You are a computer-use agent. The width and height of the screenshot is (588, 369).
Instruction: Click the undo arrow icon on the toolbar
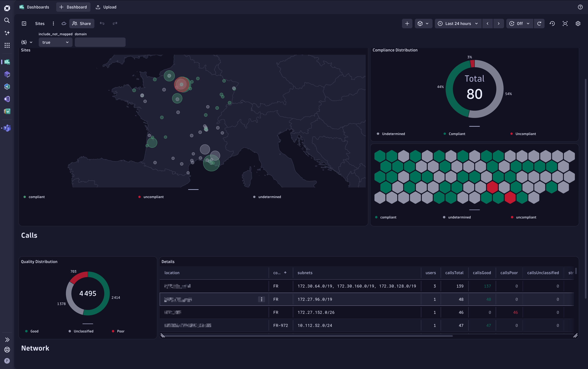(102, 23)
